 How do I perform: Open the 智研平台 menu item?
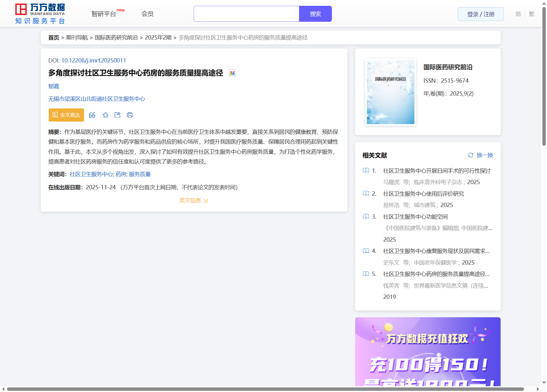tap(104, 14)
